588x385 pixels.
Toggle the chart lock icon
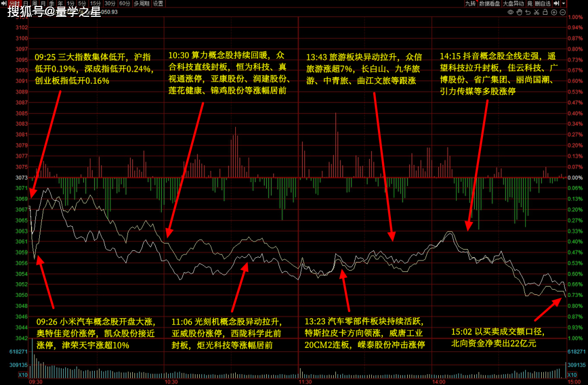(x=545, y=13)
